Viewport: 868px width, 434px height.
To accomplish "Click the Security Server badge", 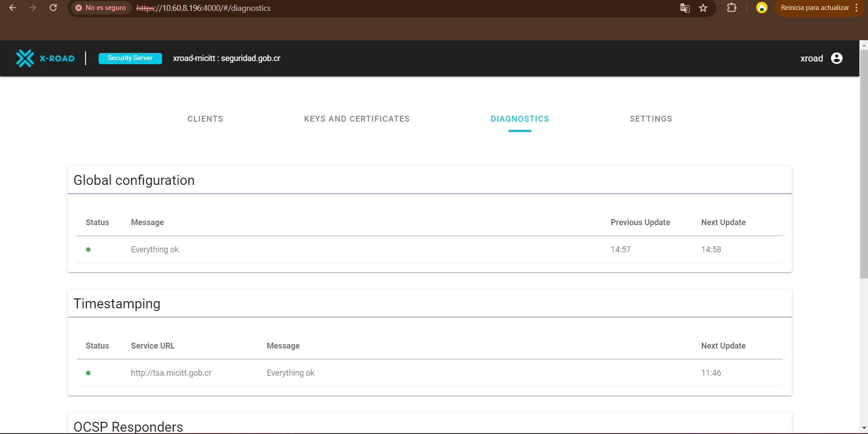I will [x=130, y=58].
